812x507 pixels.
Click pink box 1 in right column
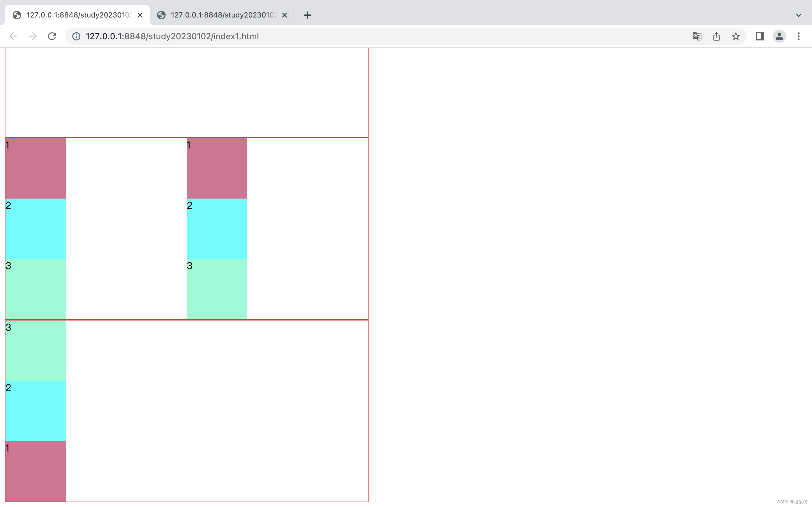pyautogui.click(x=217, y=168)
